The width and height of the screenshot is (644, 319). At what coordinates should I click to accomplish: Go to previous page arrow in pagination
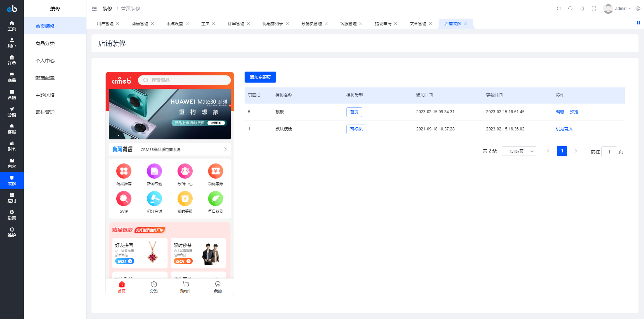(x=548, y=151)
